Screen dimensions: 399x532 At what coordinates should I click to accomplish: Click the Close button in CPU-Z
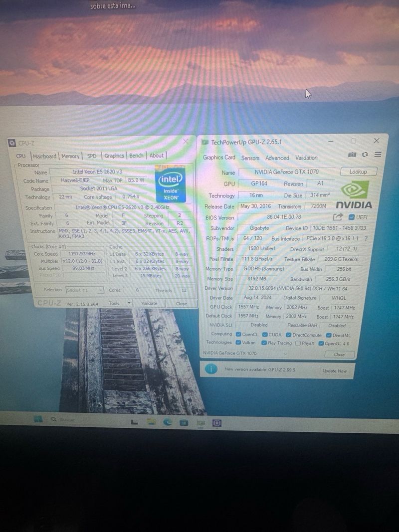coord(181,304)
